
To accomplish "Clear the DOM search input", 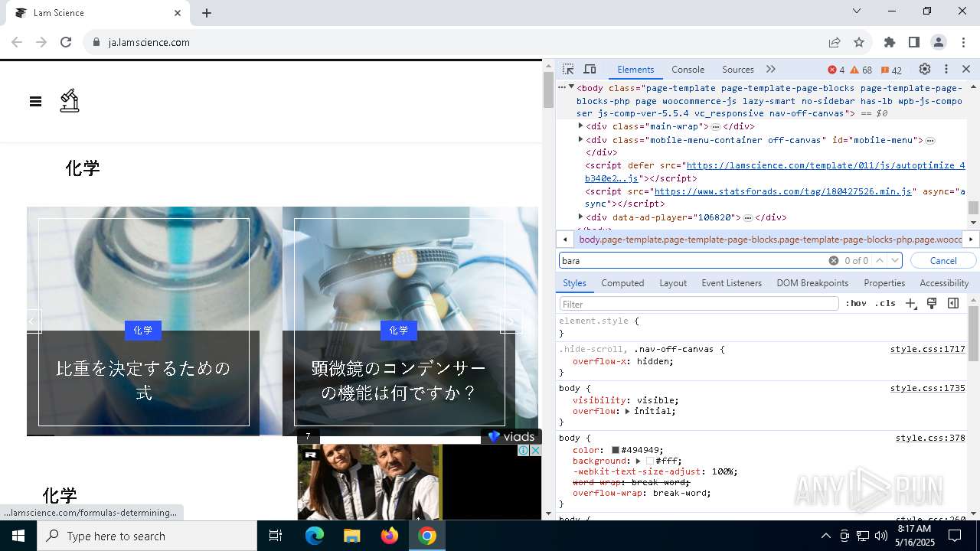I will (834, 260).
